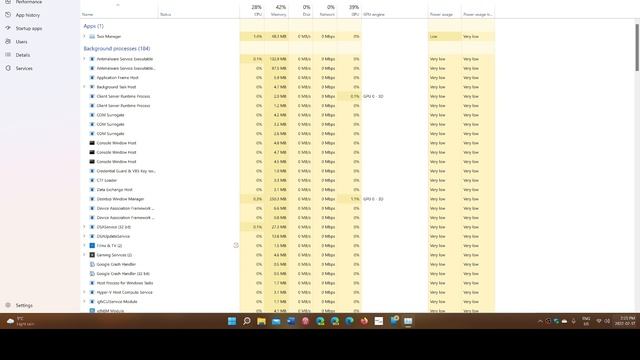Click the Users sidebar icon
Viewport: 640px width, 360px height.
(8, 41)
